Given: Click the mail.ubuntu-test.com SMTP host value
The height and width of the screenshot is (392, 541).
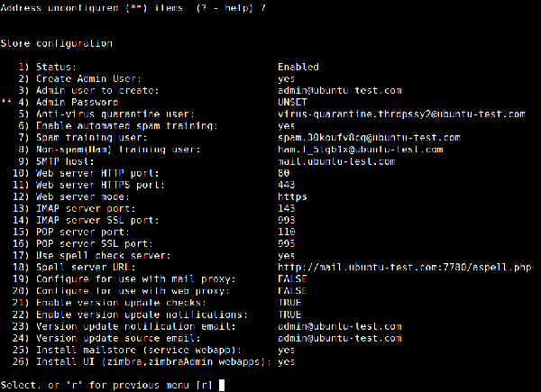Looking at the screenshot, I should 336,161.
